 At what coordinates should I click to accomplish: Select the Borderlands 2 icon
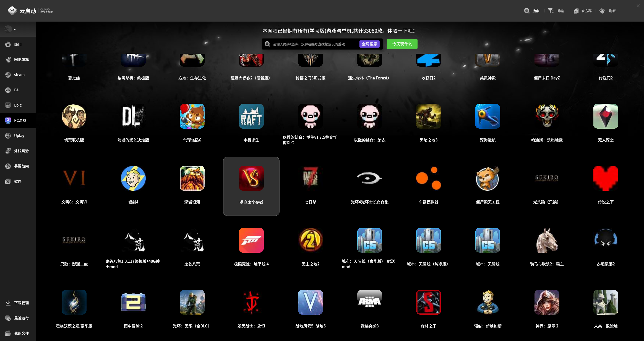coord(310,240)
